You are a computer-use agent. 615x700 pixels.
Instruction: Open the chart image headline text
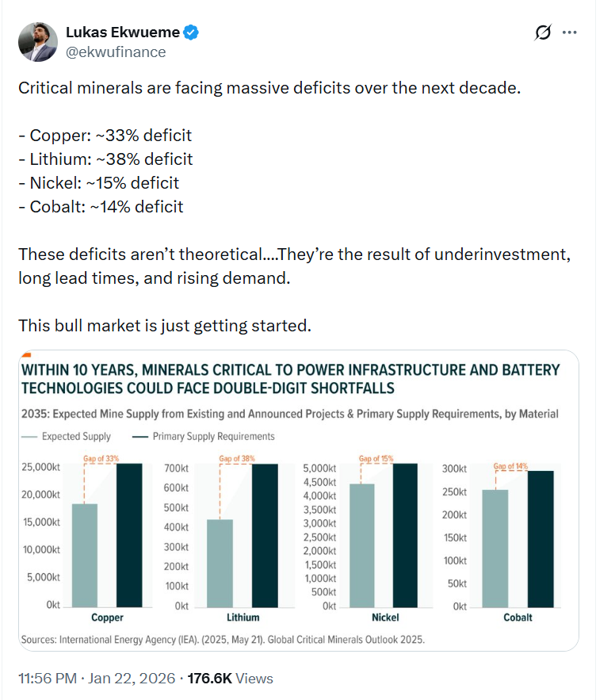point(290,379)
